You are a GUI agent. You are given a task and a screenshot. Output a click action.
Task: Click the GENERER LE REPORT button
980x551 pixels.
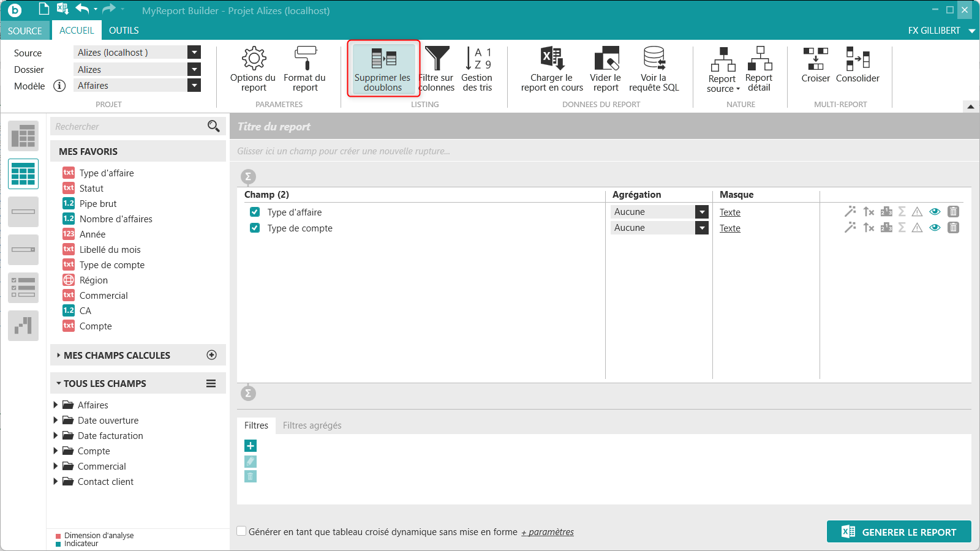point(899,532)
